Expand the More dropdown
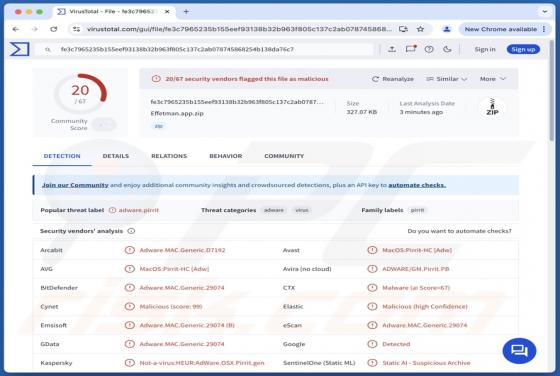Viewport: 560px width, 376px height. click(492, 79)
